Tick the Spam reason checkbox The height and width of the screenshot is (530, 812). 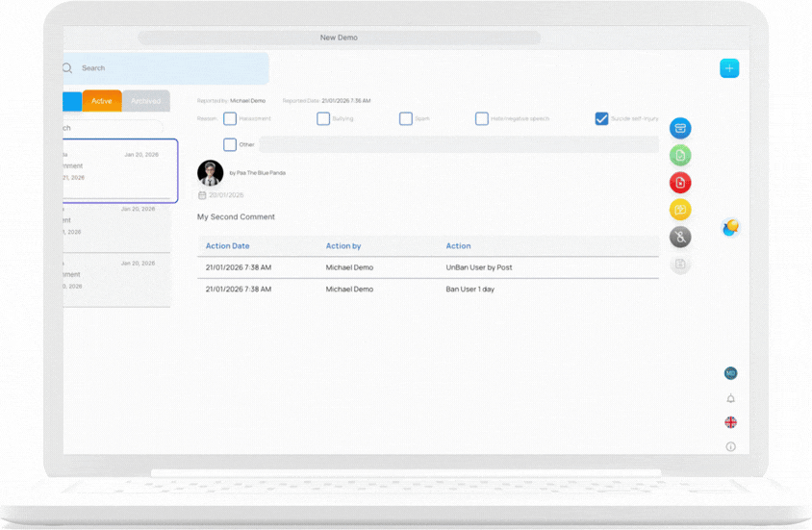[406, 118]
